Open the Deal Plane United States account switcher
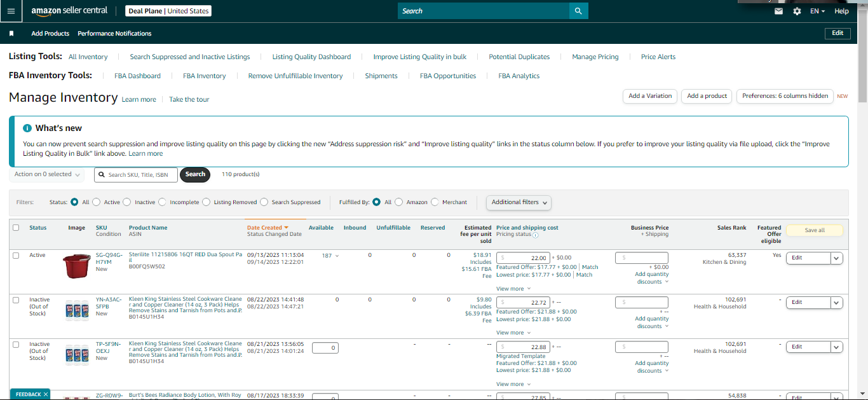 pyautogui.click(x=168, y=11)
